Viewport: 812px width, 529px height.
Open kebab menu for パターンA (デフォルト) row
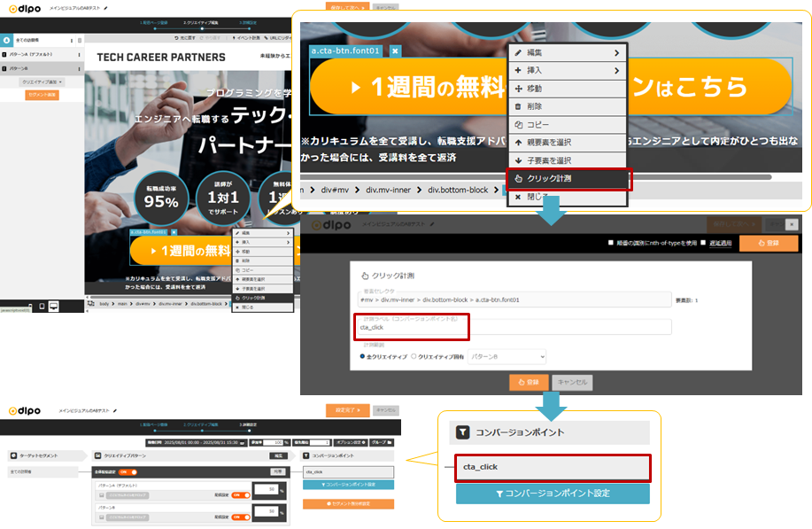click(x=79, y=54)
